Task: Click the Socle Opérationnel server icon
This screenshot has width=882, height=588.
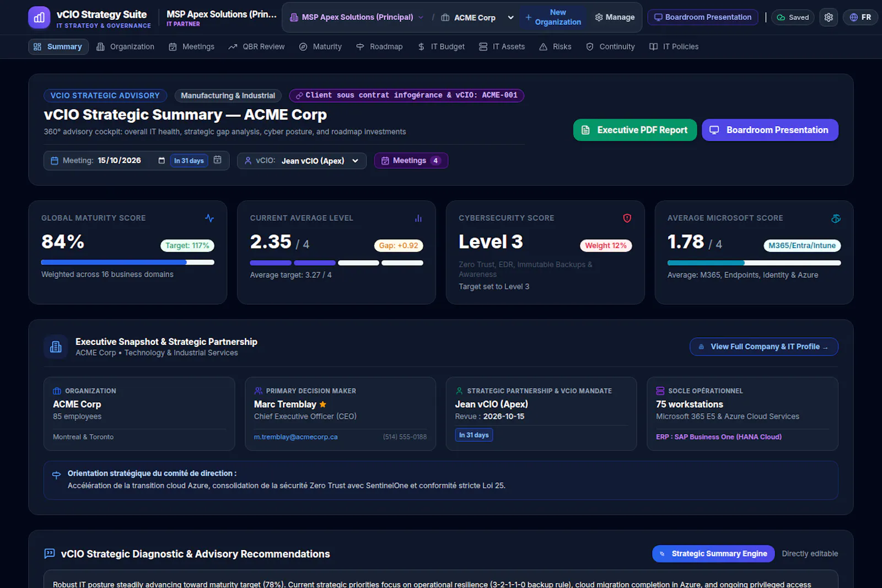Action: (660, 391)
